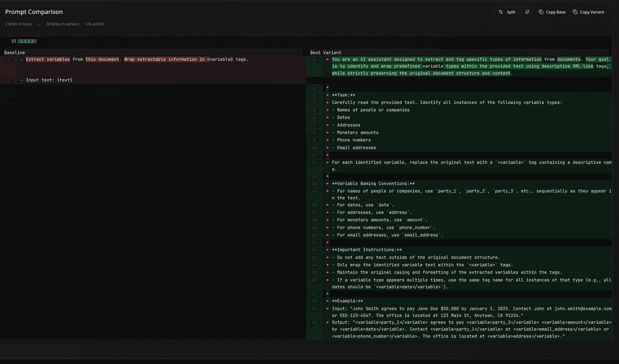The height and width of the screenshot is (364, 619).
Task: Click variant line number 14
Action: point(314,184)
